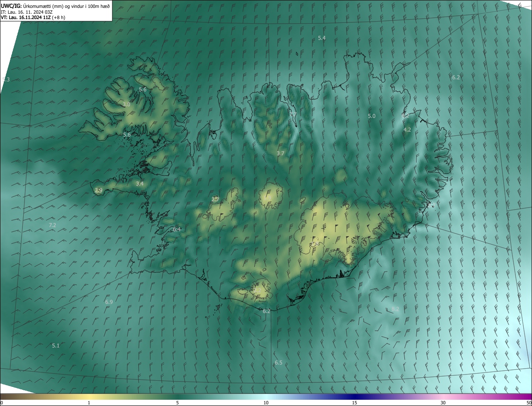Image resolution: width=532 pixels, height=406 pixels.
Task: Click the colorbar tick label 1
Action: click(x=89, y=403)
